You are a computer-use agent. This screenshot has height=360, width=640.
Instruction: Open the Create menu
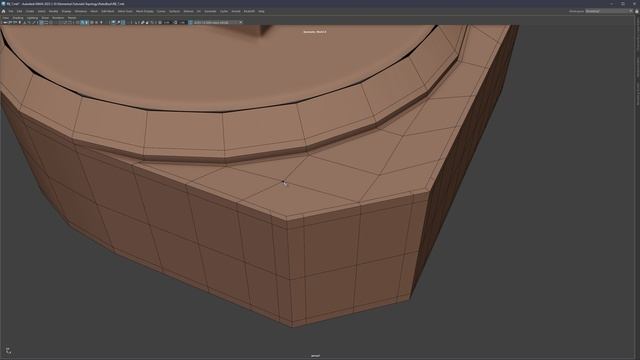[x=30, y=11]
